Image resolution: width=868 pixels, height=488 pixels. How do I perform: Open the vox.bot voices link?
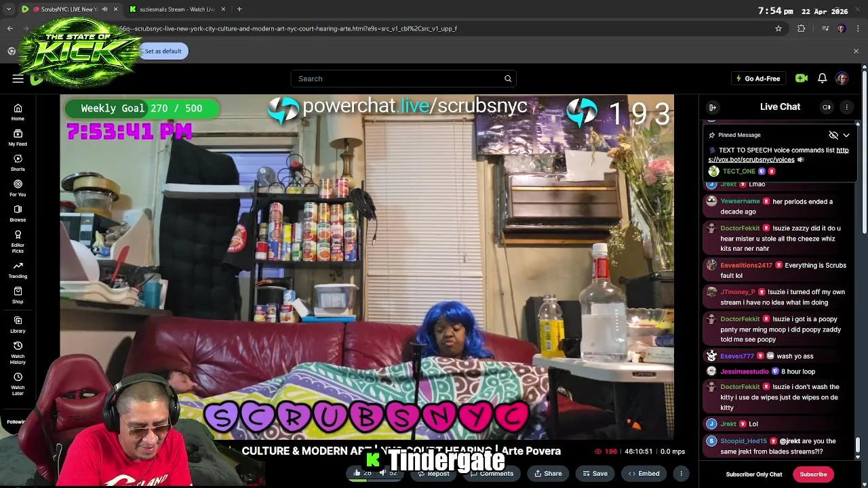778,155
